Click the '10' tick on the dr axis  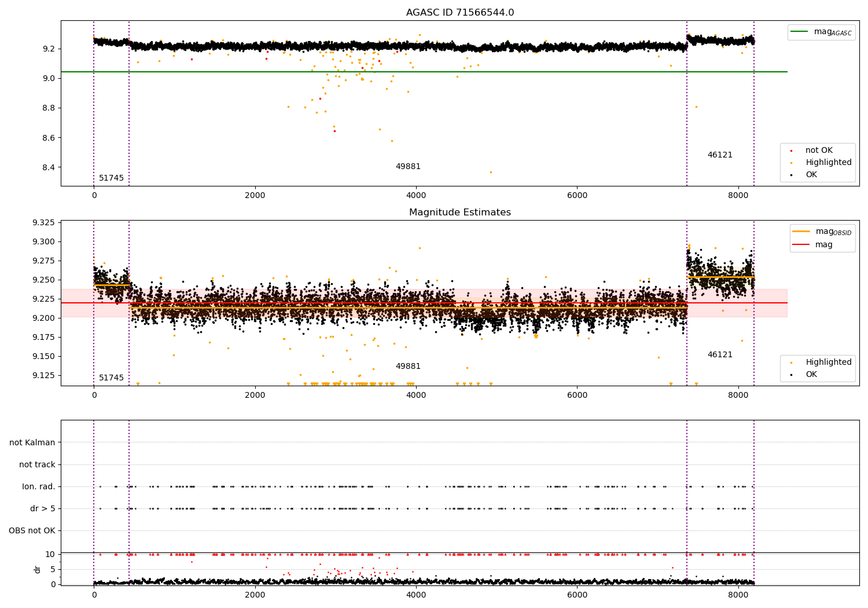50,555
